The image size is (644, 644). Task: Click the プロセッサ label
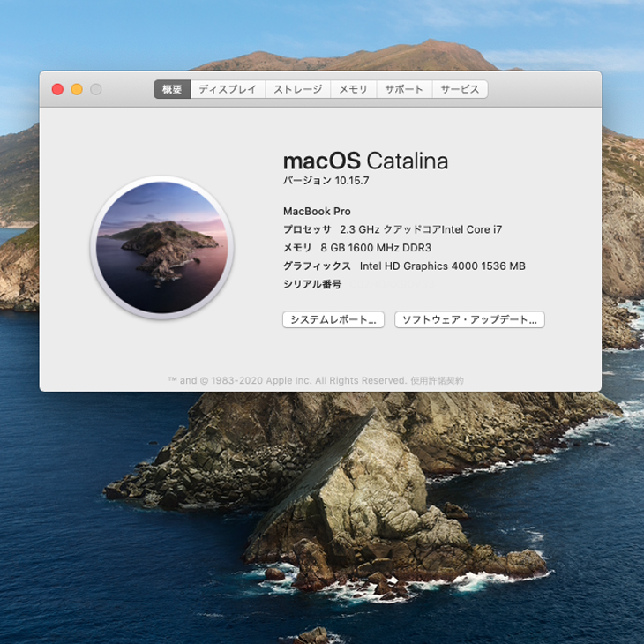click(x=307, y=229)
